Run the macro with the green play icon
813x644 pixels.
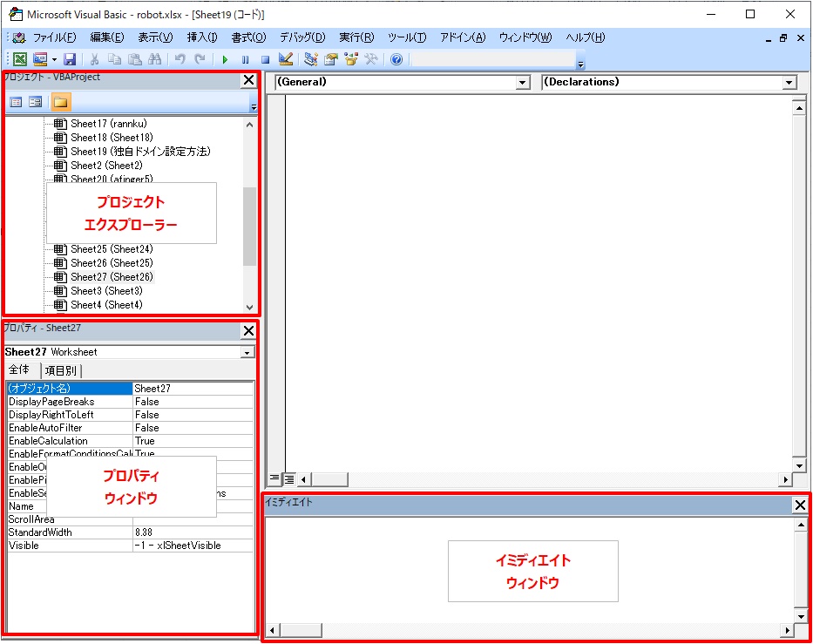[x=225, y=59]
